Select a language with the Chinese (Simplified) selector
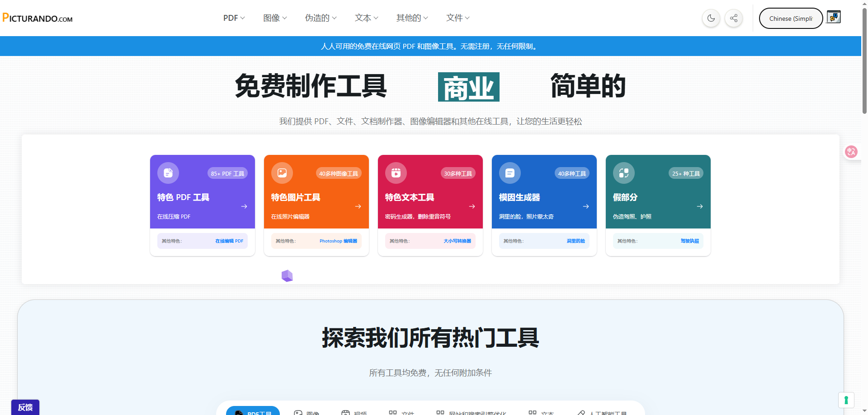Image resolution: width=868 pixels, height=415 pixels. point(791,18)
